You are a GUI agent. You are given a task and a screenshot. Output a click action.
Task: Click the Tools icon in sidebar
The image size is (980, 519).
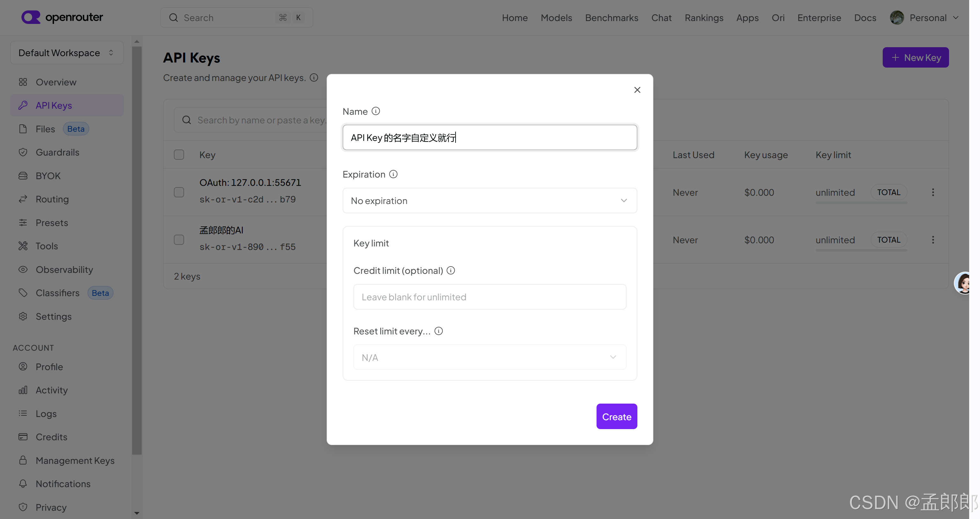(23, 246)
